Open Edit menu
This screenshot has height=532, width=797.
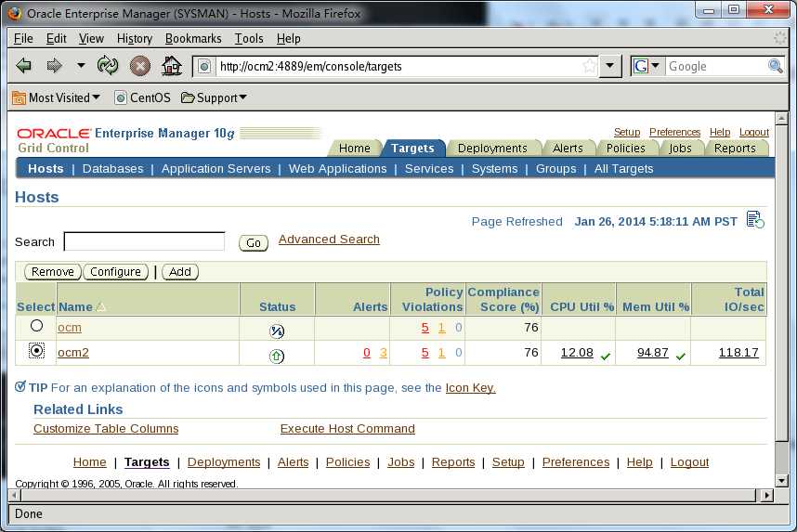click(57, 39)
